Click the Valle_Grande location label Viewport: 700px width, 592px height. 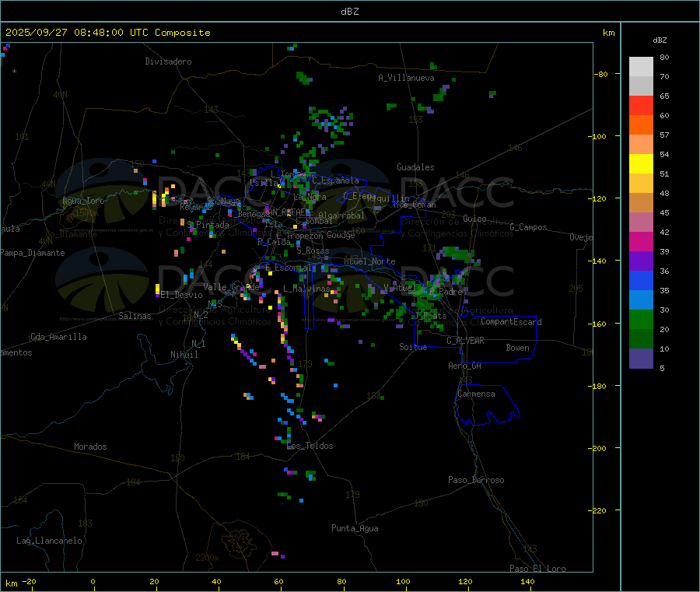231,286
